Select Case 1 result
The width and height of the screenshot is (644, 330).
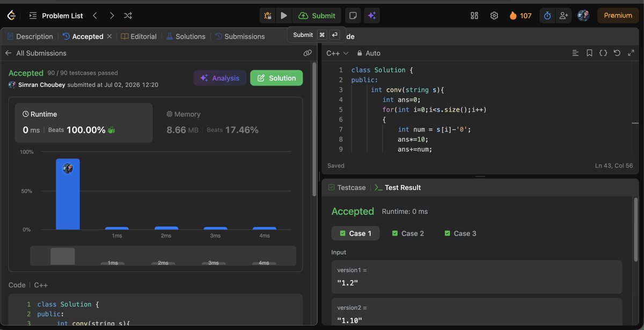click(355, 233)
